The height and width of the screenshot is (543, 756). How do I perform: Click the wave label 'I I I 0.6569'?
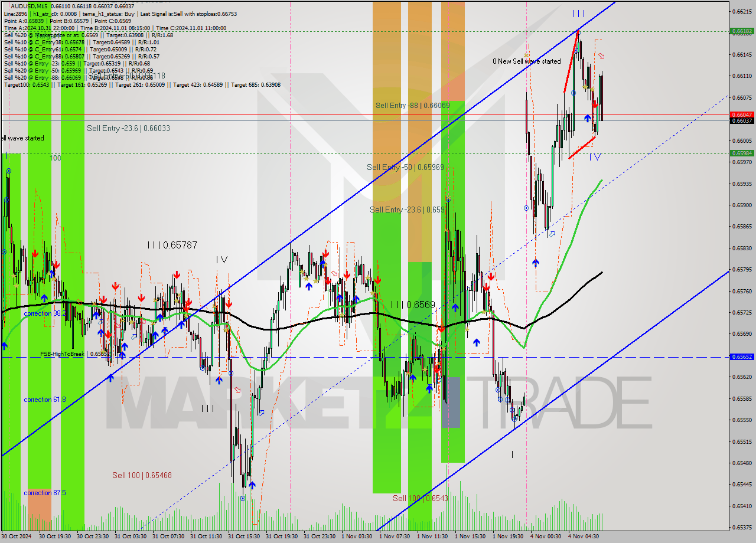(x=413, y=305)
